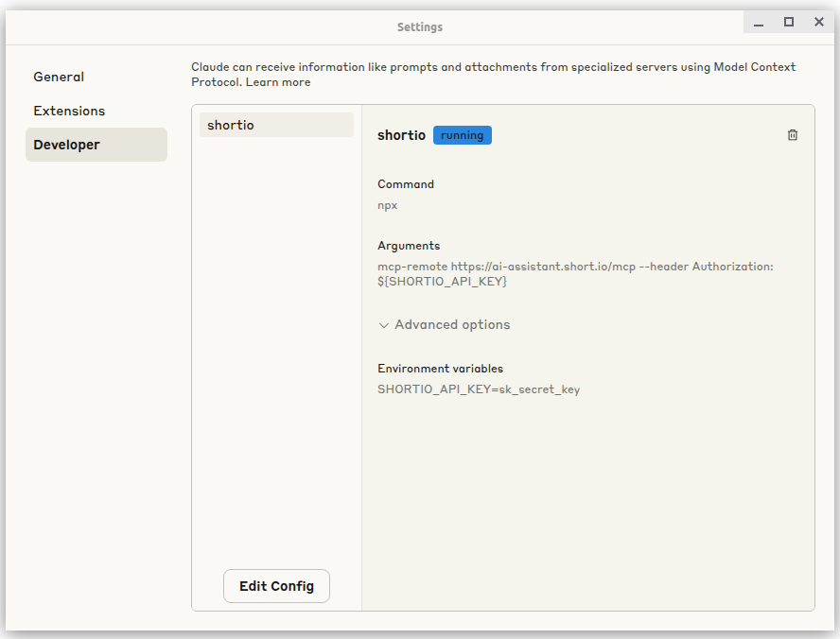Click the bold shortio heading in details

401,135
